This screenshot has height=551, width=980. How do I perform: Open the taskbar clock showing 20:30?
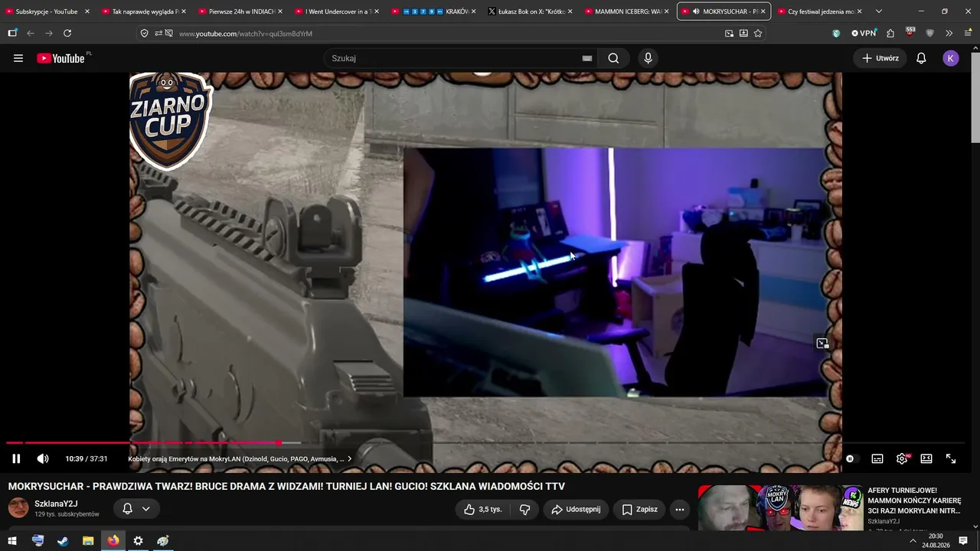936,541
